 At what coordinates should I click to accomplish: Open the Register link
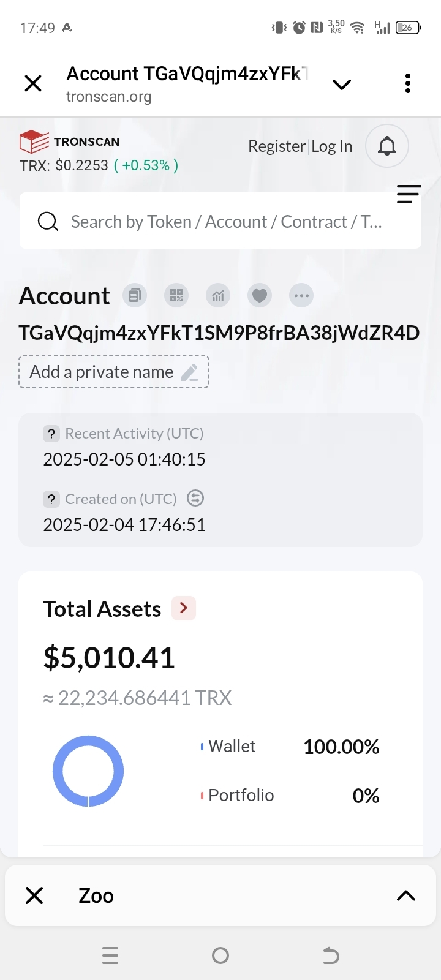point(277,146)
